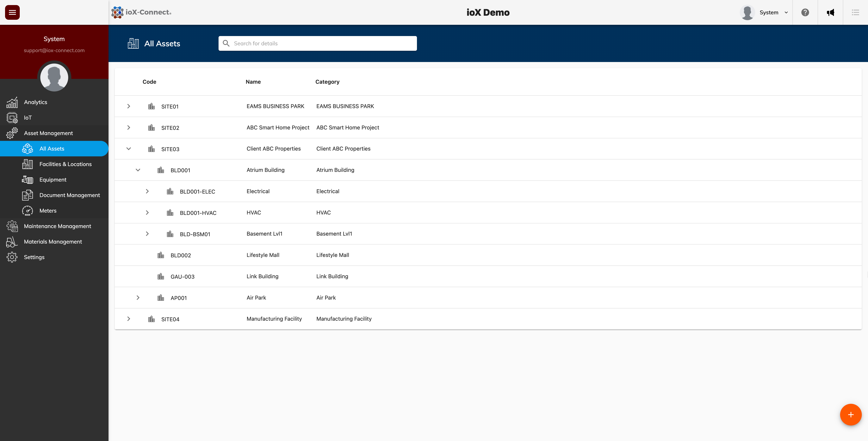The height and width of the screenshot is (441, 868).
Task: Select All Assets in the sidebar
Action: 52,149
